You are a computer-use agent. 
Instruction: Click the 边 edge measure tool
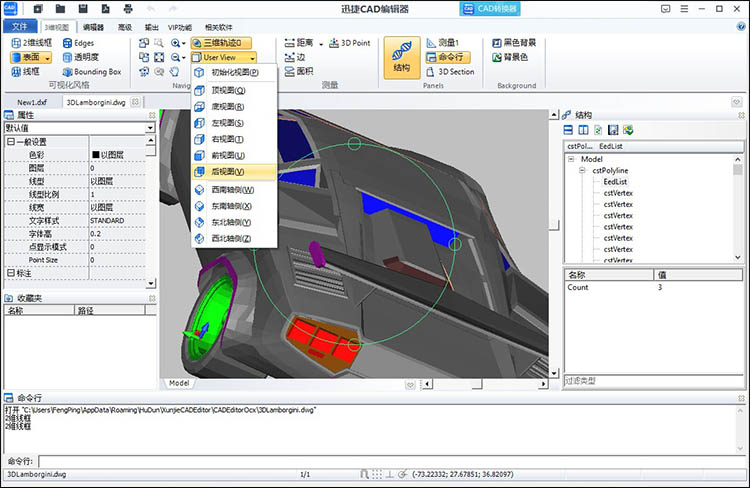tap(295, 57)
